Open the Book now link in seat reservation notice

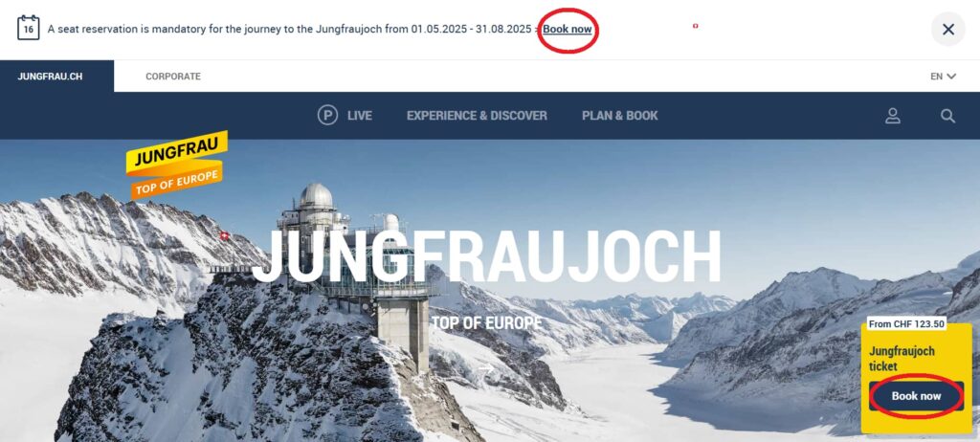click(567, 29)
